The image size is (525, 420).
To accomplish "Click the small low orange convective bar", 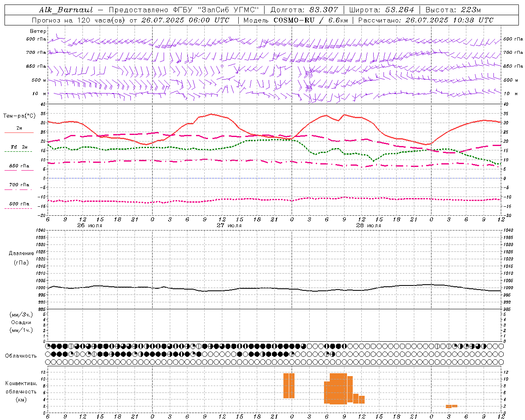I will 452,406.
